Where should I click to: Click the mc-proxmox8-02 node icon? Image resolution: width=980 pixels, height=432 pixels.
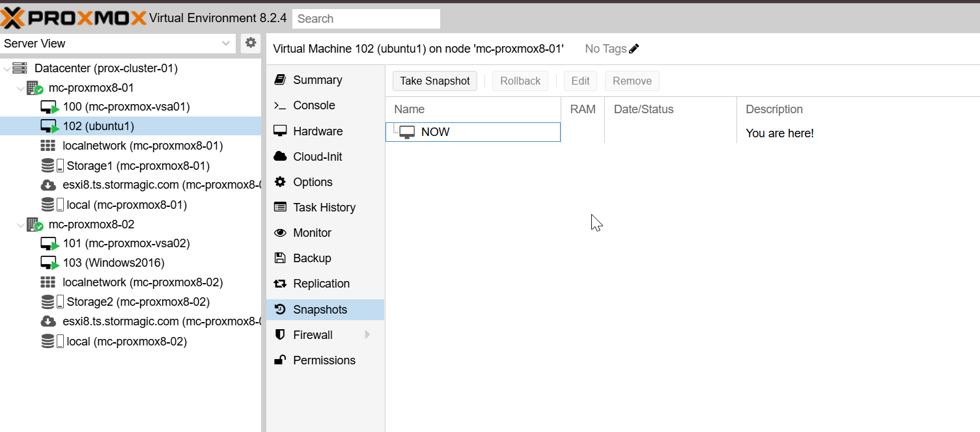35,224
